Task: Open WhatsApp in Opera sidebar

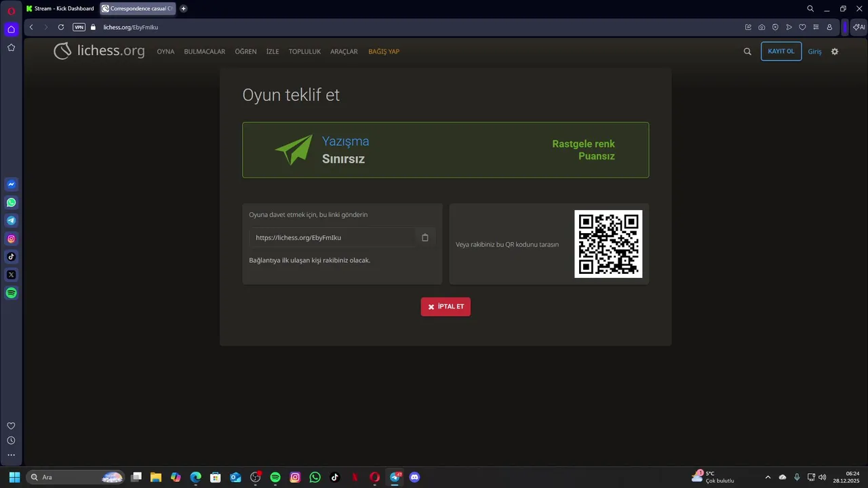Action: pyautogui.click(x=12, y=203)
